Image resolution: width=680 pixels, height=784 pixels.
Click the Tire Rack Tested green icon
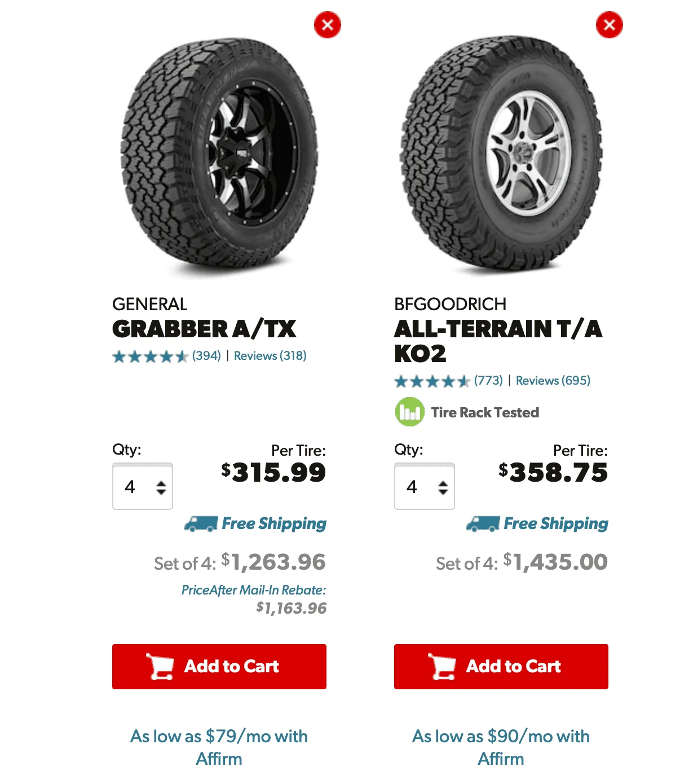pyautogui.click(x=409, y=412)
